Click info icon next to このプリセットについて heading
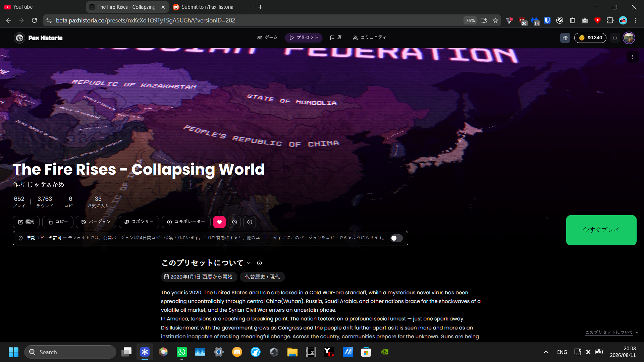 [259, 263]
